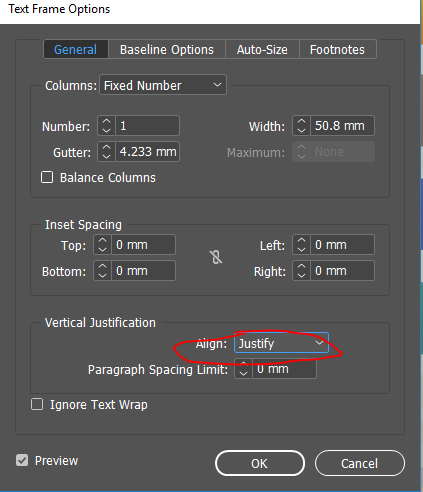
Task: Click the Paragraph Spacing Limit stepper
Action: click(243, 369)
